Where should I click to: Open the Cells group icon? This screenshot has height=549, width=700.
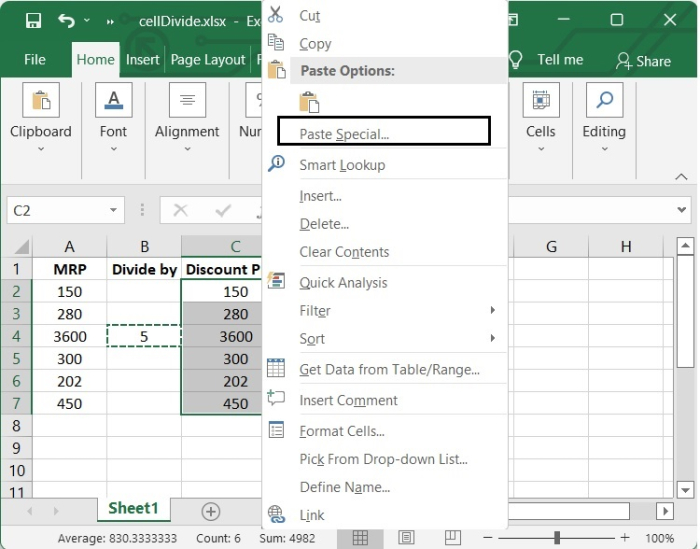[540, 101]
